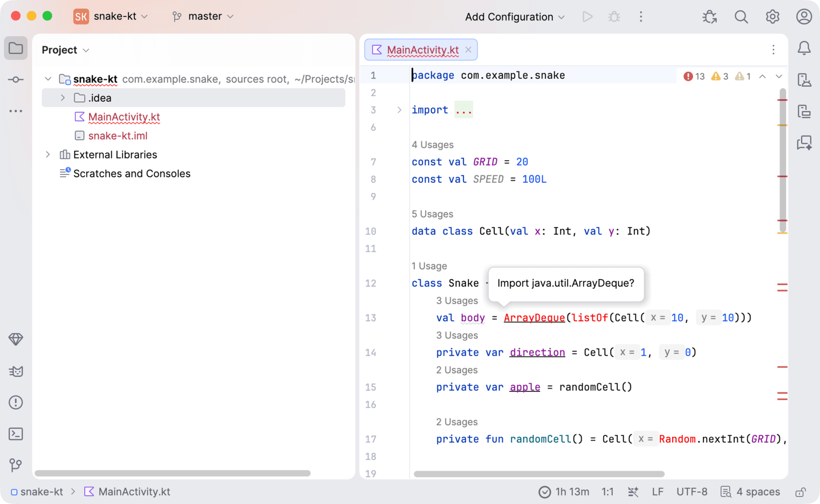Image resolution: width=820 pixels, height=504 pixels.
Task: Open the master branch dropdown
Action: click(203, 17)
